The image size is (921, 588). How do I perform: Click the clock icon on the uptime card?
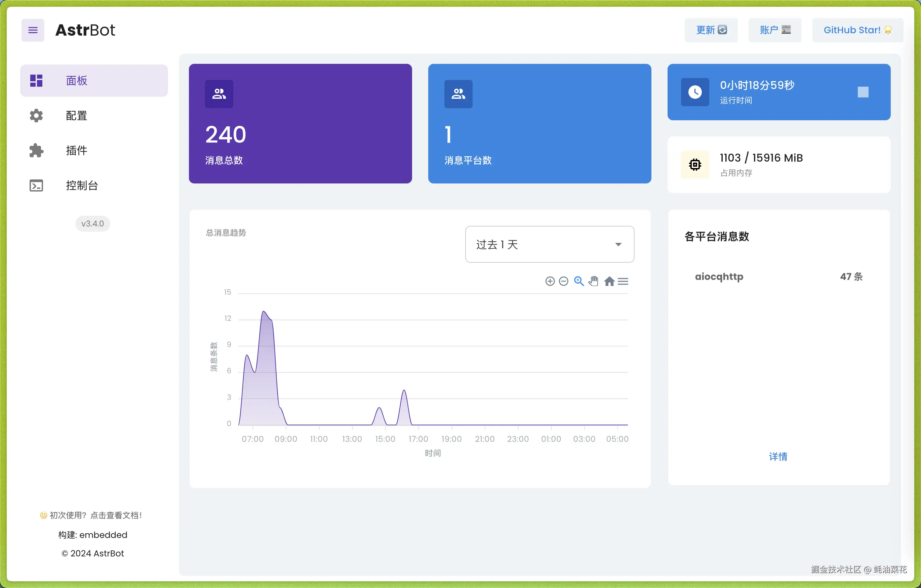point(695,92)
